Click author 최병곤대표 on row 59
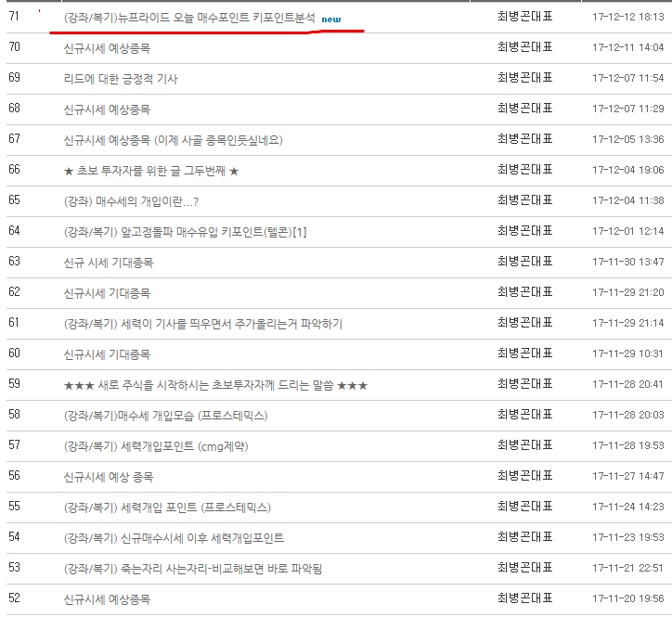672x617 pixels. (x=525, y=384)
